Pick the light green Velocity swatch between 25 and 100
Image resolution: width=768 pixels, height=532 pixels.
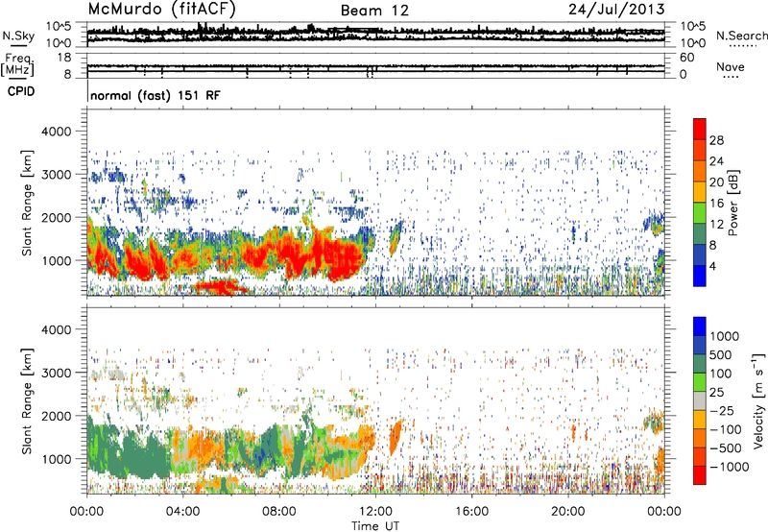(700, 382)
